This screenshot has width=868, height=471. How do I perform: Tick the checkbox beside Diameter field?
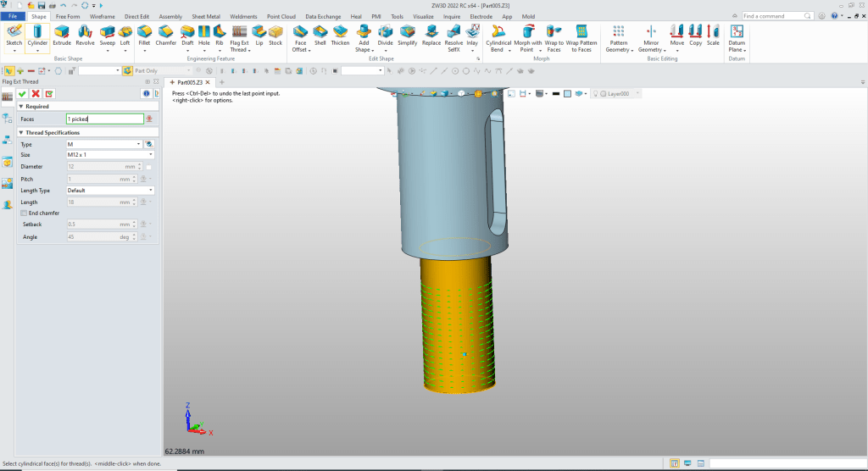pos(149,167)
